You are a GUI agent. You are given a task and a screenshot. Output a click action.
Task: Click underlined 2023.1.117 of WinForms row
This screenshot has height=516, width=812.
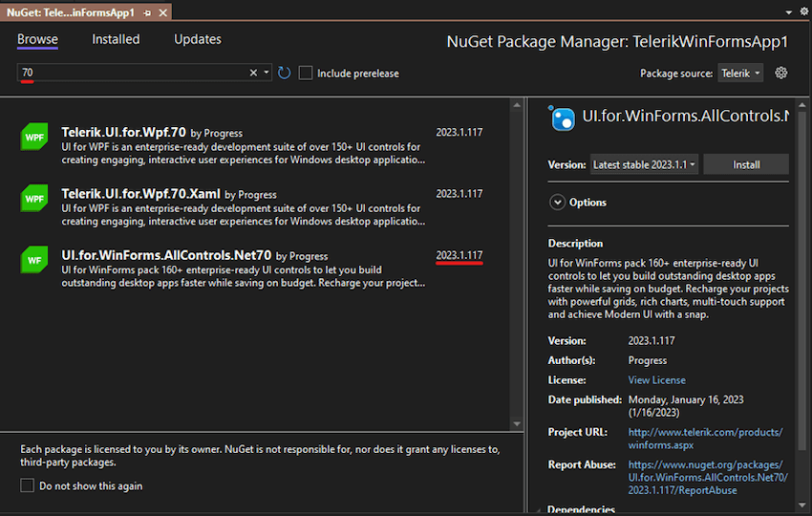(x=459, y=255)
